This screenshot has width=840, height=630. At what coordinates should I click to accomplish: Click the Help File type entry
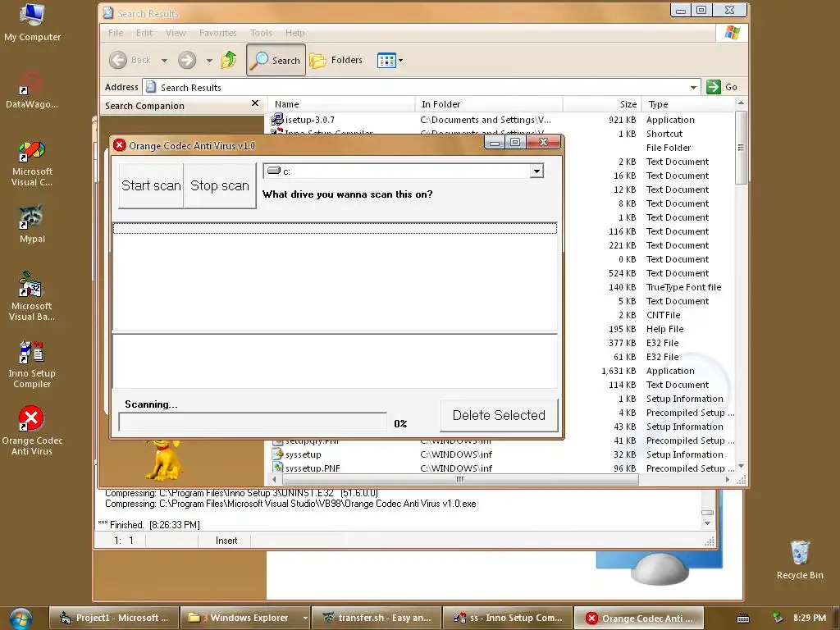[x=664, y=329]
